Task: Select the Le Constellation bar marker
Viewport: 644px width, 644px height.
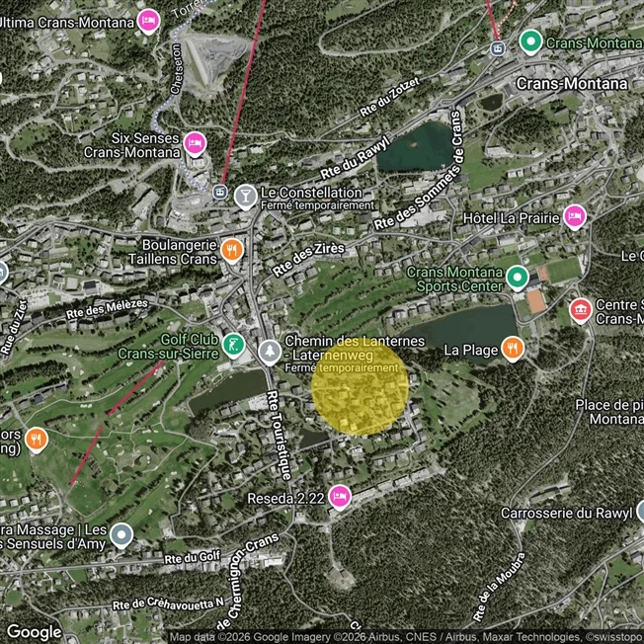Action: tap(245, 197)
